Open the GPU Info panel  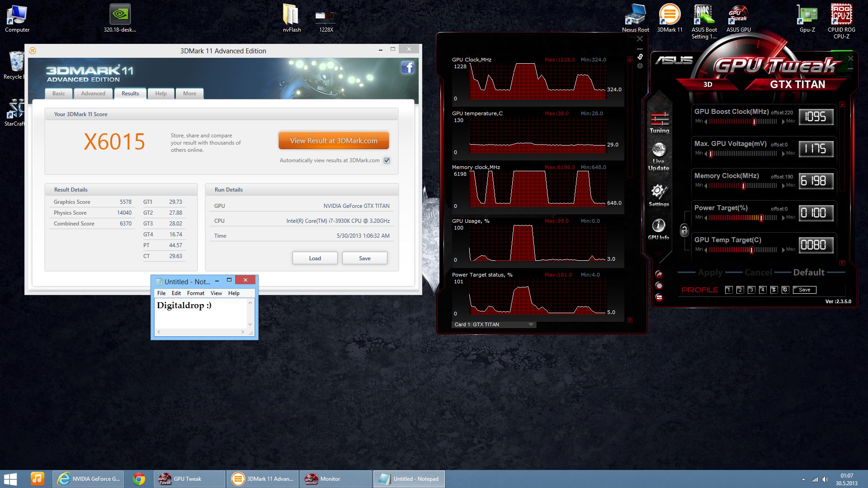pyautogui.click(x=659, y=229)
